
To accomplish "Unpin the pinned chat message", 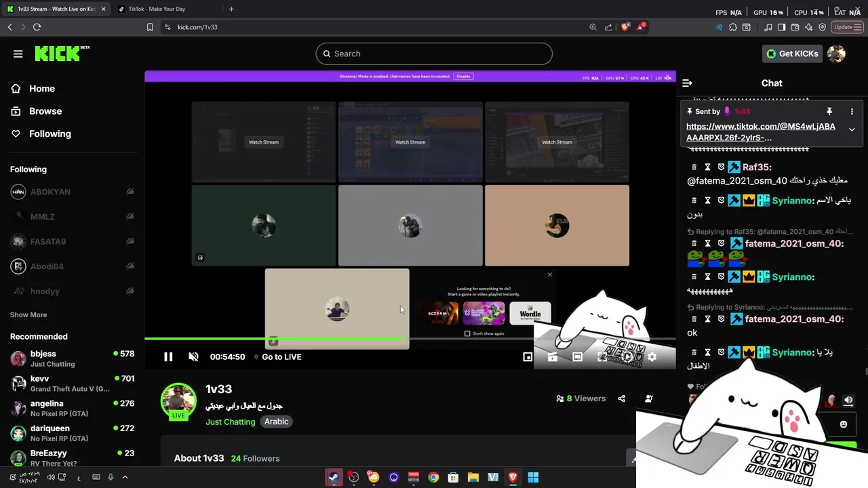I will tap(829, 111).
